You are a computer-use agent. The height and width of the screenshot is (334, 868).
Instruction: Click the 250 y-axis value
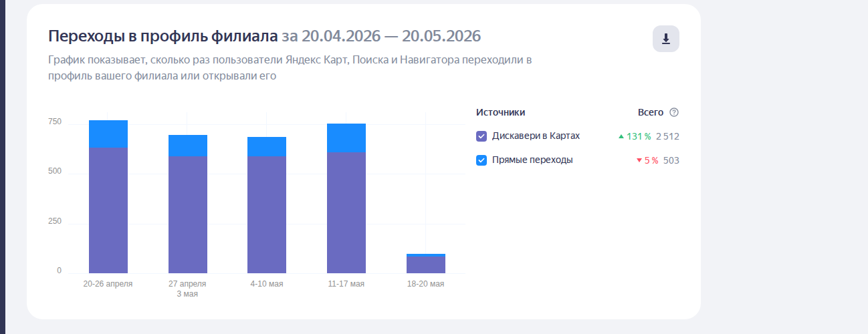coord(55,221)
